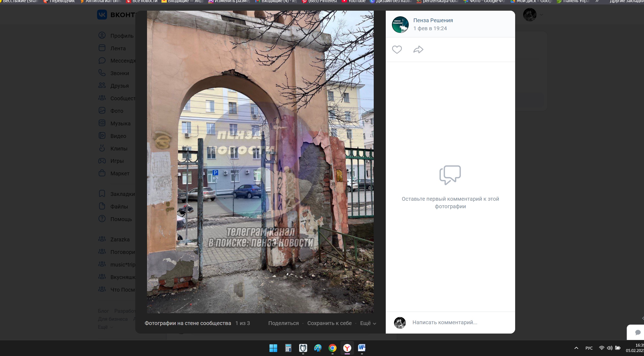This screenshot has width=644, height=356.
Task: Open Закладки bookmarks in sidebar
Action: [122, 194]
